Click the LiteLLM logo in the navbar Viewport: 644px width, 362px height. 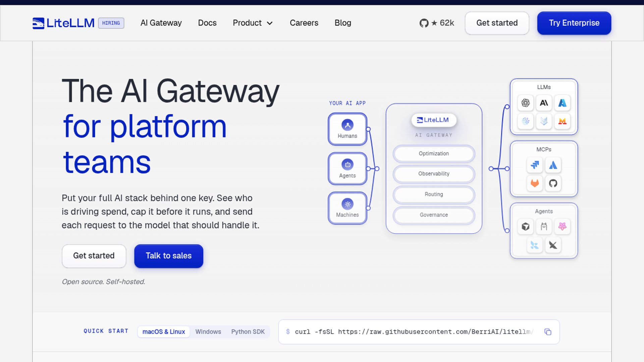coord(63,23)
